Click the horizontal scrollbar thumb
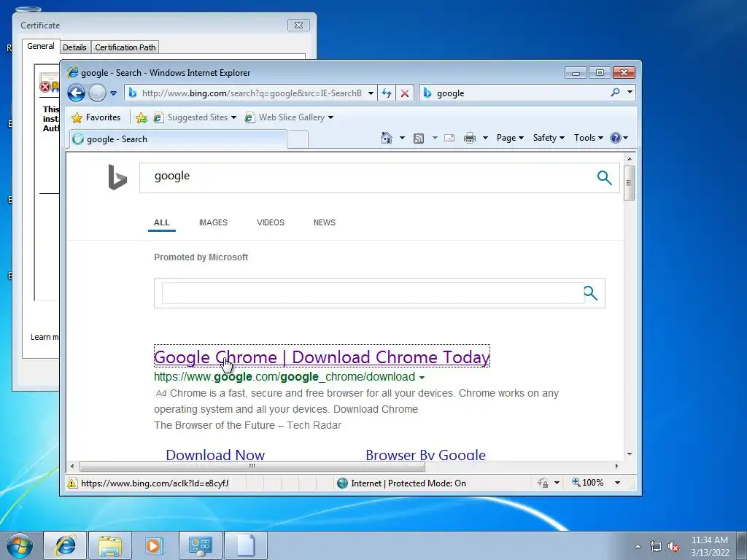 tap(252, 466)
